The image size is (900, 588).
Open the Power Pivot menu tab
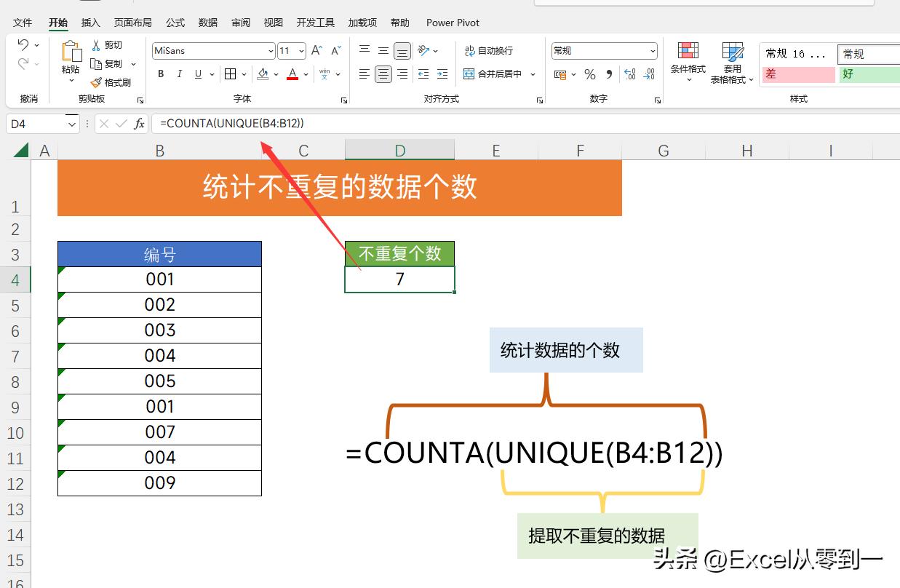click(452, 23)
